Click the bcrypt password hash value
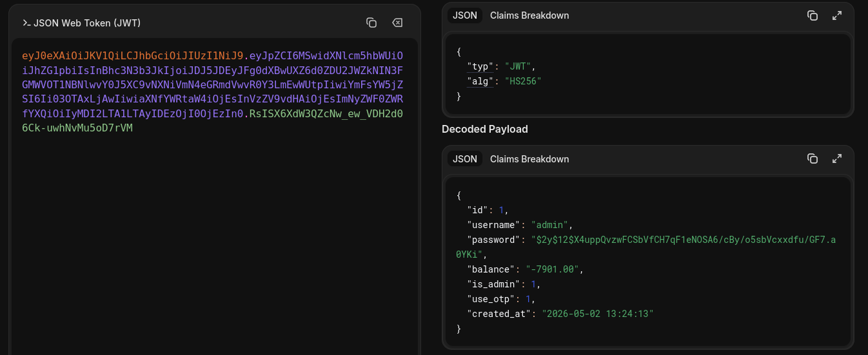Screen dimensions: 868x355 pos(645,247)
